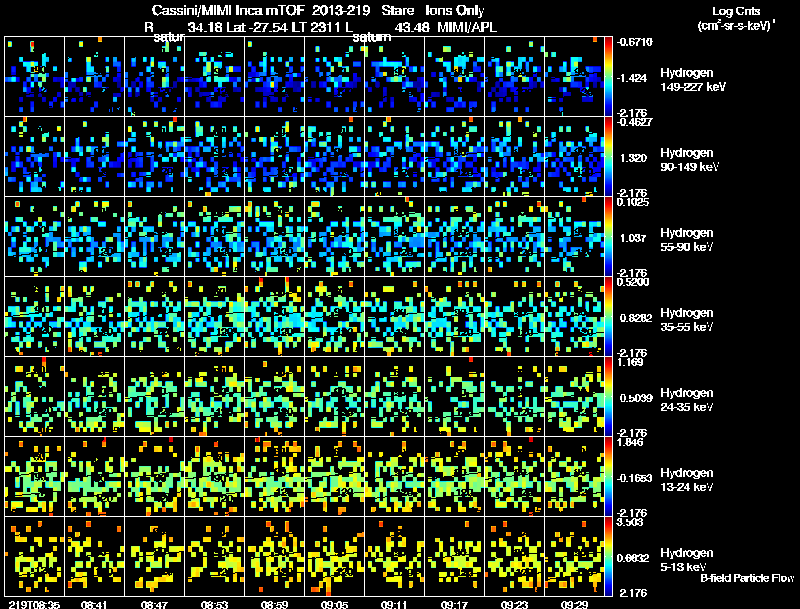Click the 219T08:35 time label
Image resolution: width=800 pixels, height=609 pixels.
[x=34, y=604]
